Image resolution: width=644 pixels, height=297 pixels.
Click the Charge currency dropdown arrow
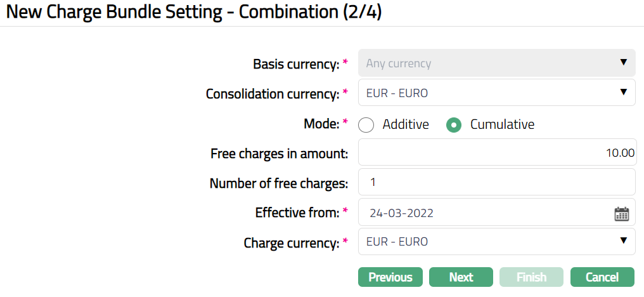[623, 241]
